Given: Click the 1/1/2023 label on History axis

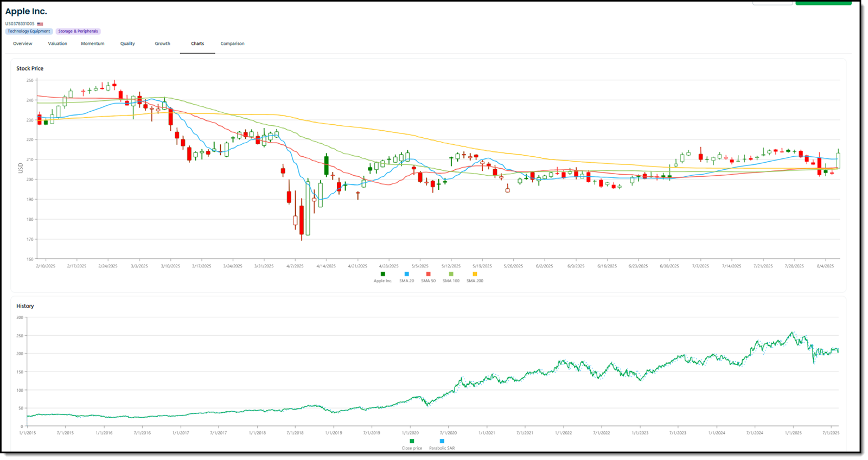Looking at the screenshot, I should point(640,433).
